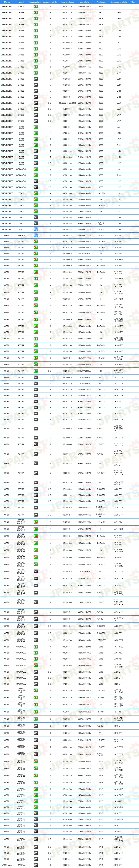Select petrol icon for MOKKA 1.6 85kW/116KM
The height and width of the screenshot is (868, 139).
pos(36,719)
